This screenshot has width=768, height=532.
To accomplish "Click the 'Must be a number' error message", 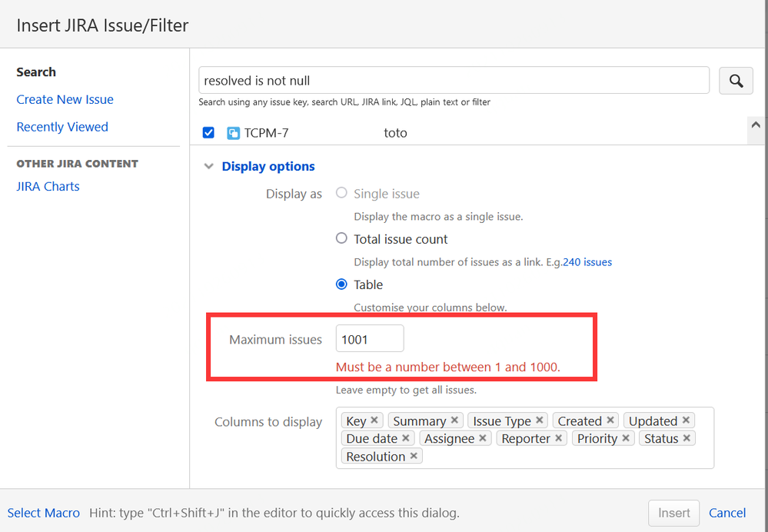I will click(x=447, y=367).
